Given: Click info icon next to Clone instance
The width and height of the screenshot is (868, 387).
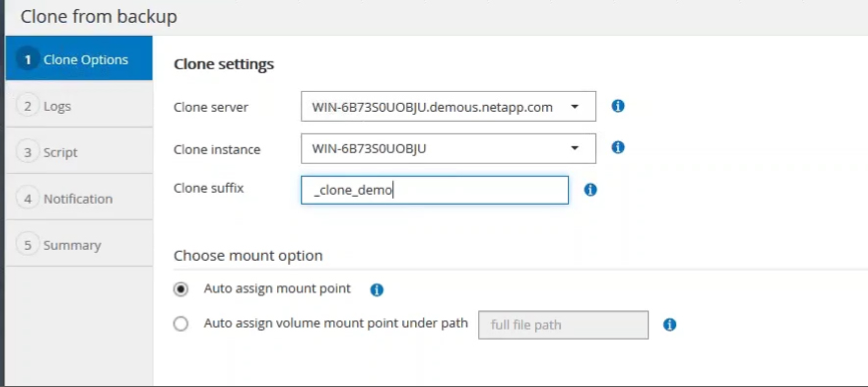Looking at the screenshot, I should (618, 147).
